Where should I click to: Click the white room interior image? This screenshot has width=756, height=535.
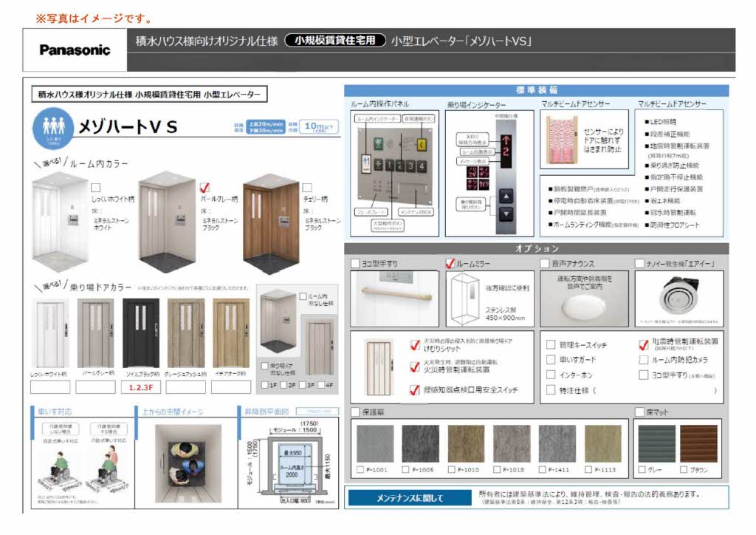pos(61,222)
